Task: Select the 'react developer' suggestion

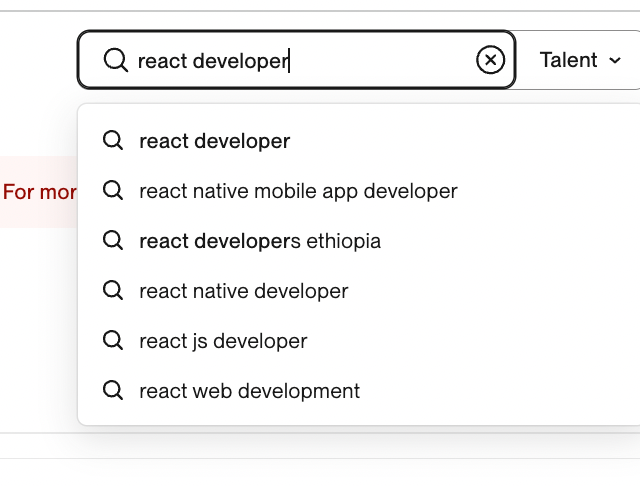Action: click(215, 141)
